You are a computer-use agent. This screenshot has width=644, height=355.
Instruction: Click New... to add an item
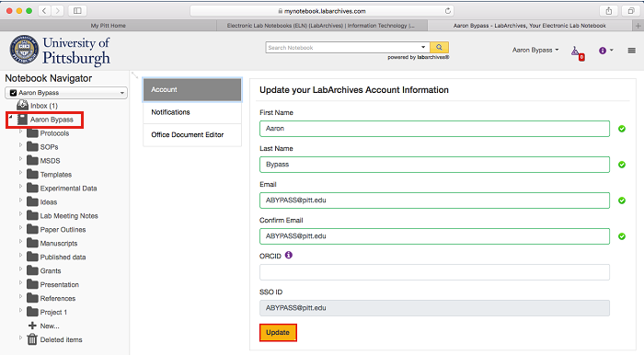pos(50,326)
